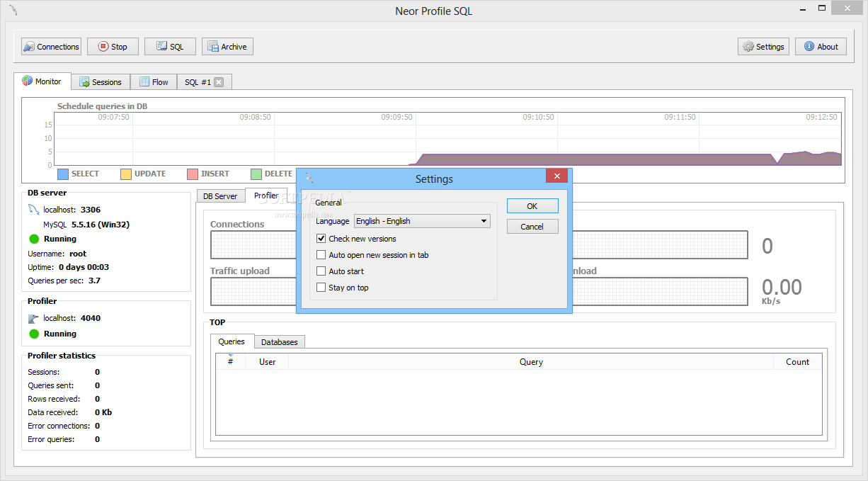Image resolution: width=868 pixels, height=481 pixels.
Task: Click the 'Queries per sec: 3.7' entry
Action: point(64,281)
